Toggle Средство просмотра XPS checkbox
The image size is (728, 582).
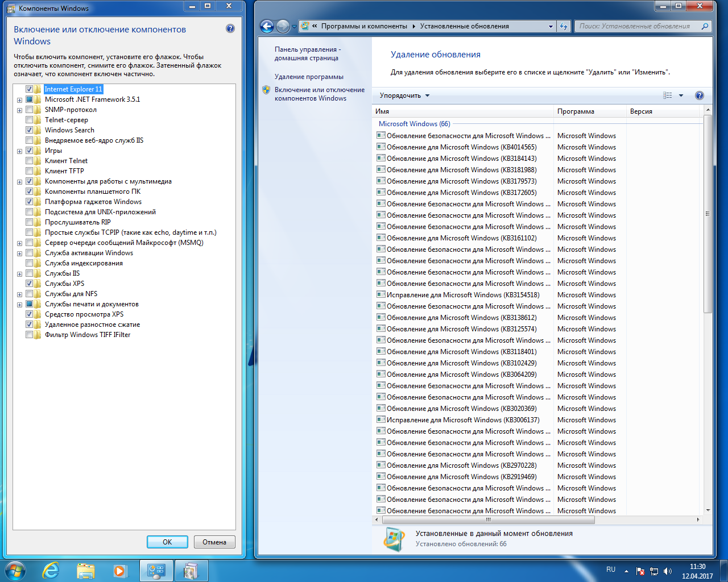[29, 314]
